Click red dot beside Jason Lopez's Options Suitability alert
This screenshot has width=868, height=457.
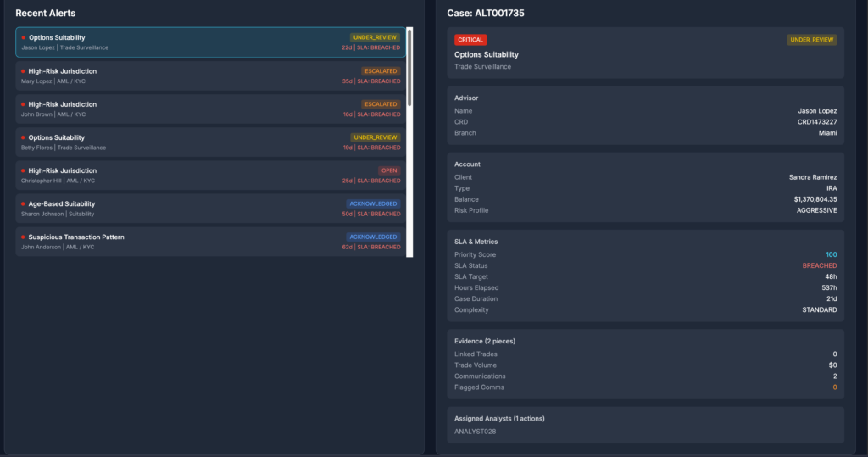click(x=24, y=37)
